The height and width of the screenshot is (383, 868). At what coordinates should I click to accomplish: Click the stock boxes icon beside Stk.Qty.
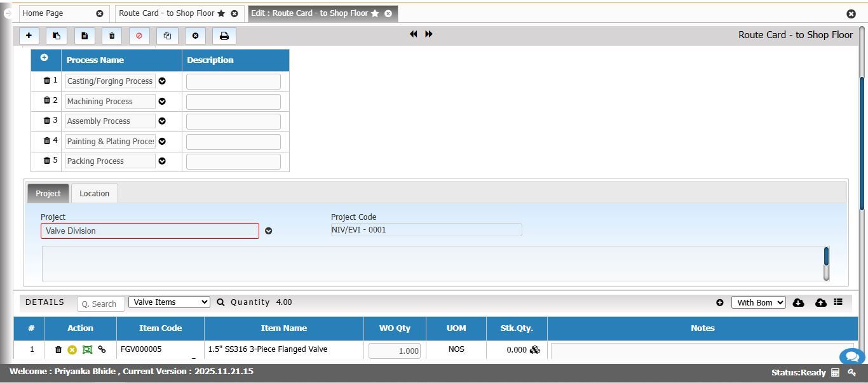click(534, 350)
